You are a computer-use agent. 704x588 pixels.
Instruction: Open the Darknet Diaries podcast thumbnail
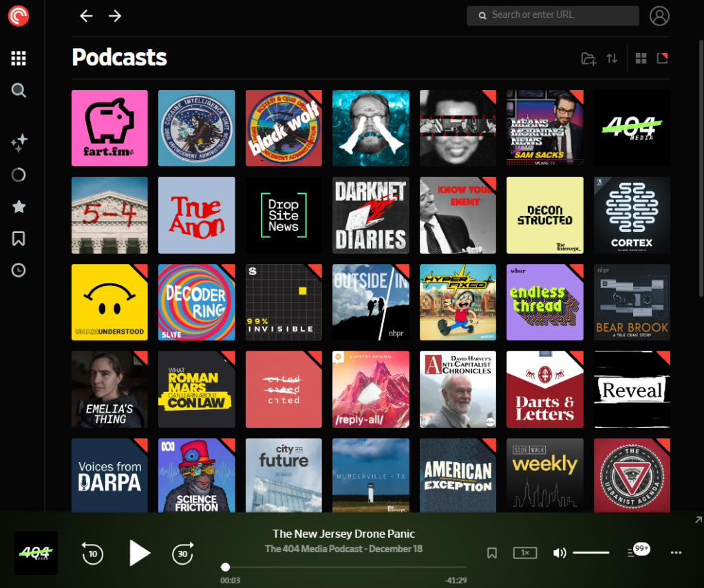(371, 215)
